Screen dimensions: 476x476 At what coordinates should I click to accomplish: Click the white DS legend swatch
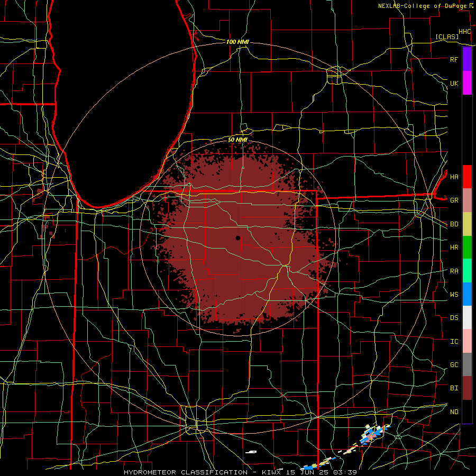click(x=467, y=317)
